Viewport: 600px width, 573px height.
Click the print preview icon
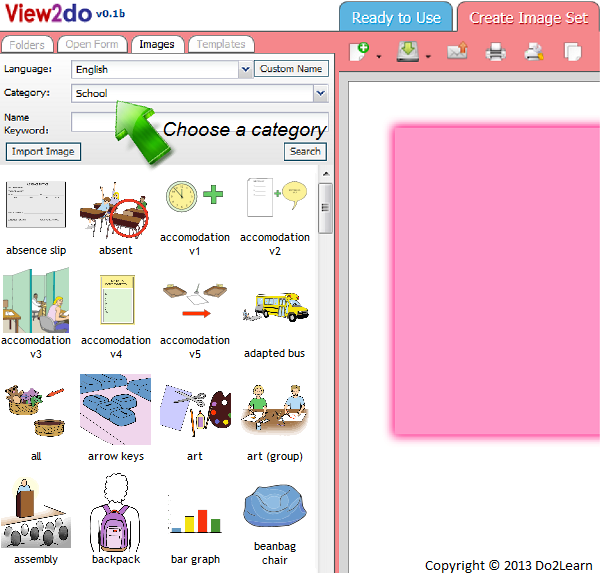535,52
